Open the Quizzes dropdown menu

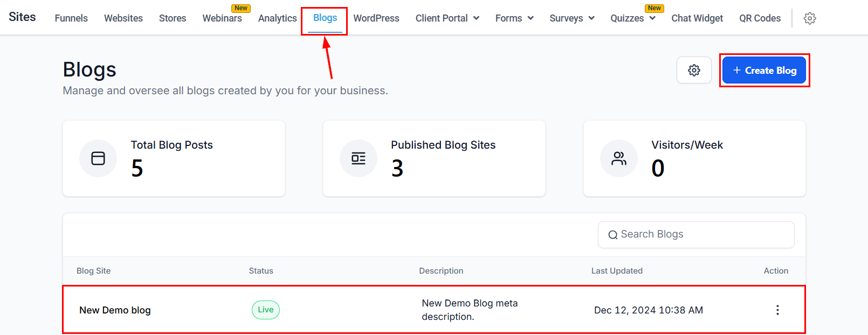point(632,18)
